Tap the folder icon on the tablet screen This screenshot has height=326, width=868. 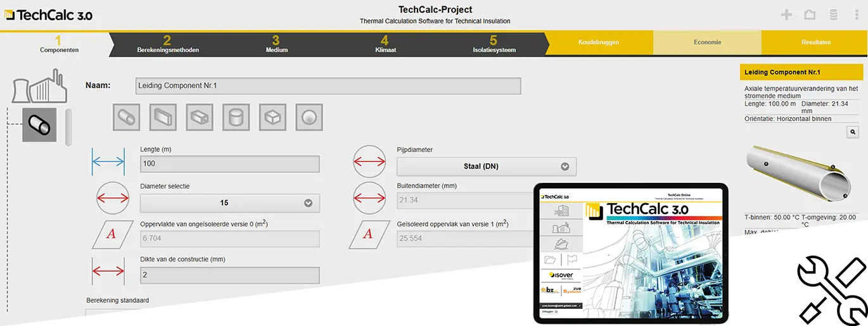click(x=551, y=260)
